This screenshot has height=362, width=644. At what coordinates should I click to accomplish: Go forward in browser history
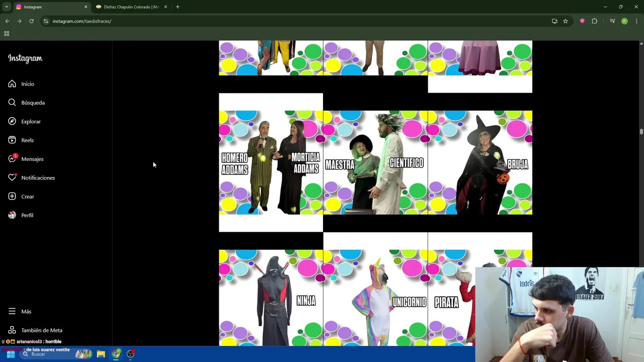[19, 21]
